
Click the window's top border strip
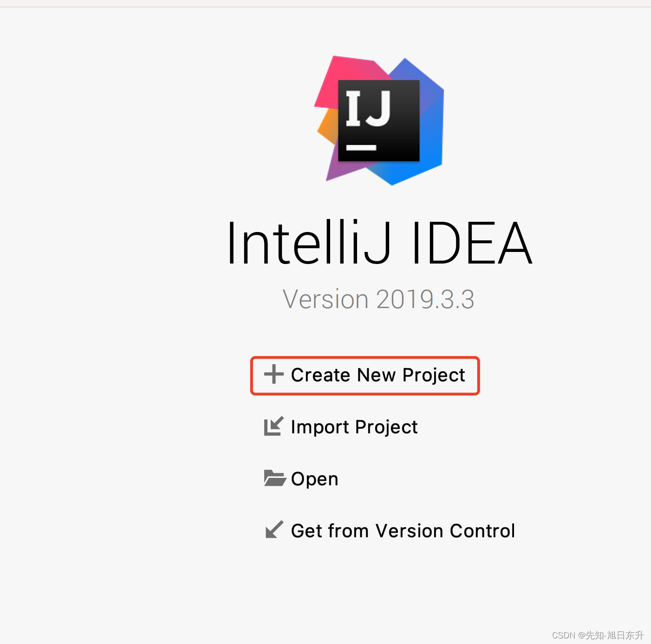pyautogui.click(x=325, y=3)
